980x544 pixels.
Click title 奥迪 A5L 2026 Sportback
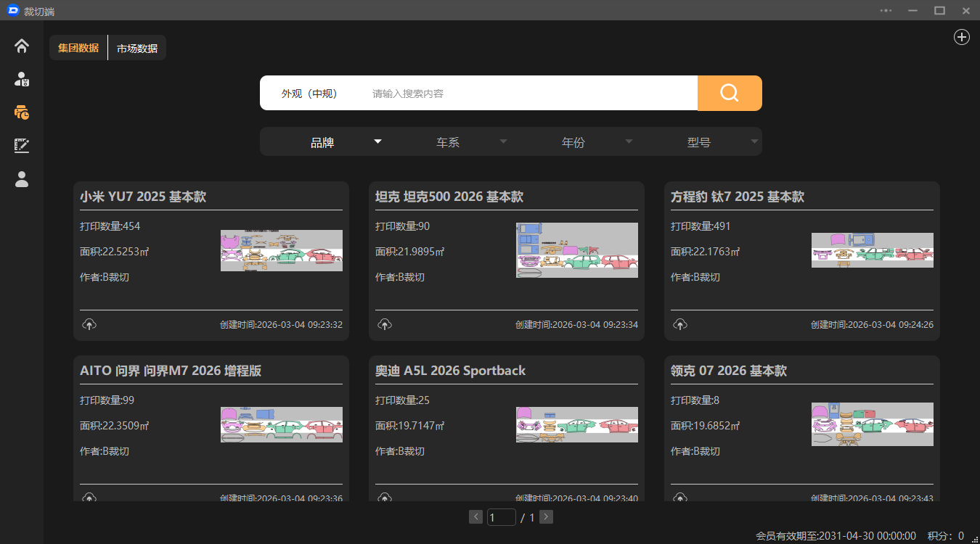(451, 371)
